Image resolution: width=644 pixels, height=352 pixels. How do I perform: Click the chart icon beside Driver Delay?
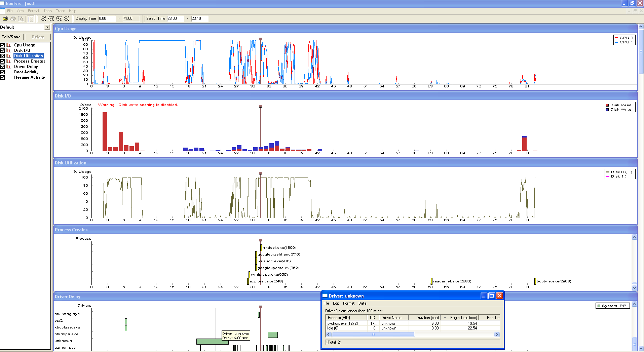click(x=9, y=67)
